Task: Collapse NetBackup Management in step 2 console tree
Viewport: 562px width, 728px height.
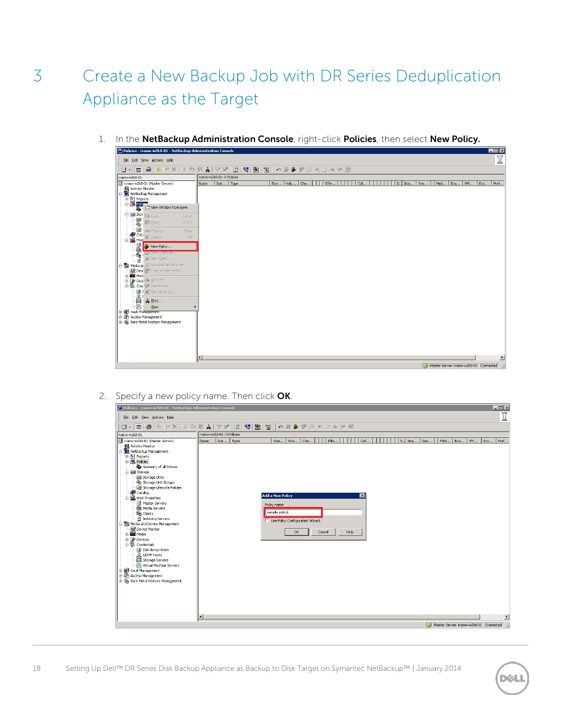Action: (121, 452)
